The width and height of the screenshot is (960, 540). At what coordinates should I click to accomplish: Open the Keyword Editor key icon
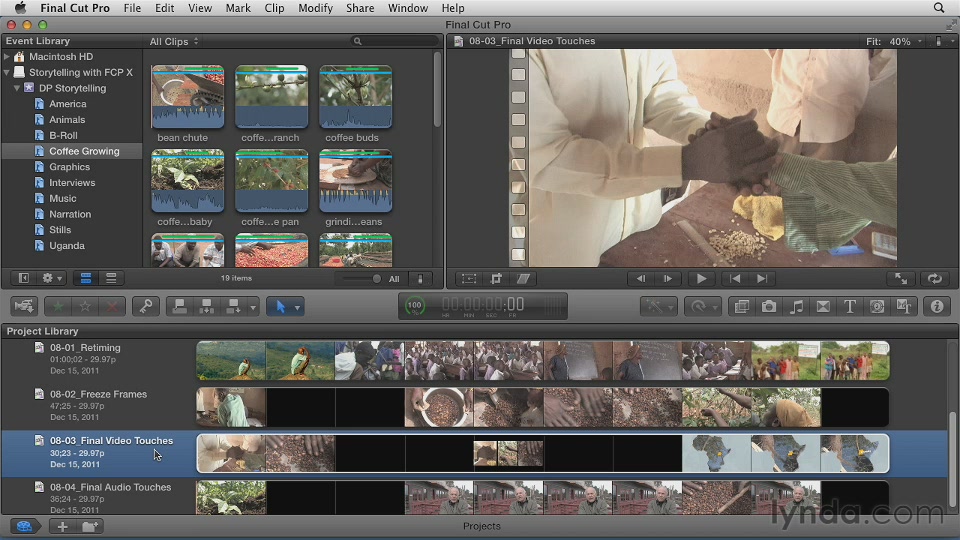click(x=146, y=306)
